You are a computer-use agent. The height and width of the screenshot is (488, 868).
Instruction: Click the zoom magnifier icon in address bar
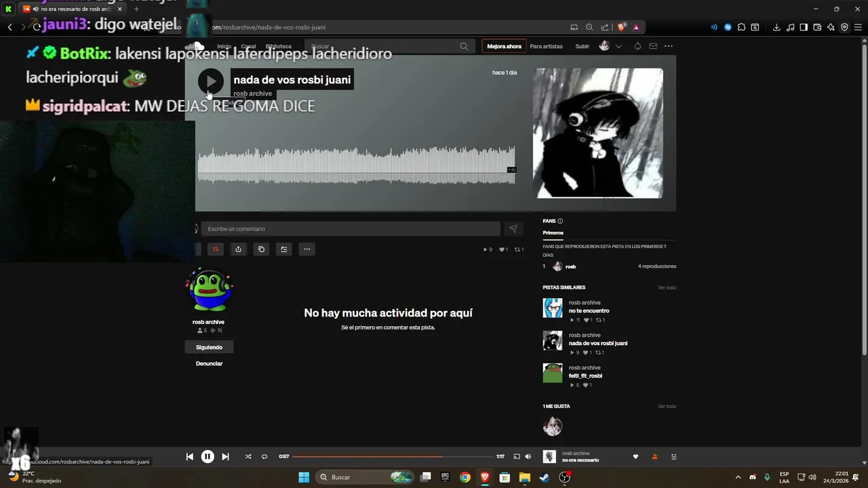(589, 27)
